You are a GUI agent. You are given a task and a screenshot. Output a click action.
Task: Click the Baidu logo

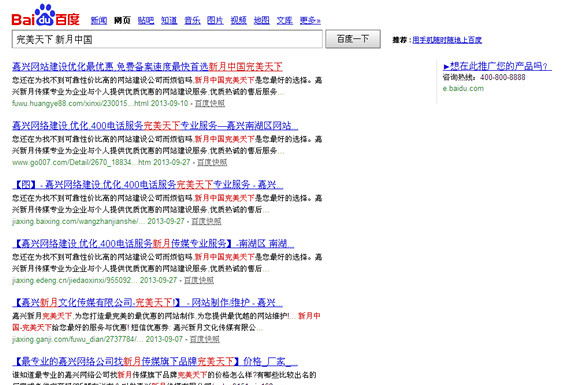[x=46, y=15]
